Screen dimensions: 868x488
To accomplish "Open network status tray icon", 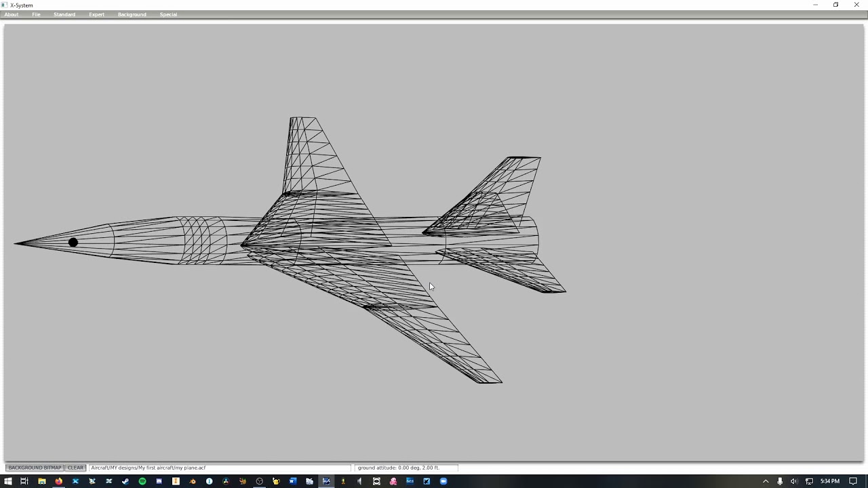I will pos(808,481).
